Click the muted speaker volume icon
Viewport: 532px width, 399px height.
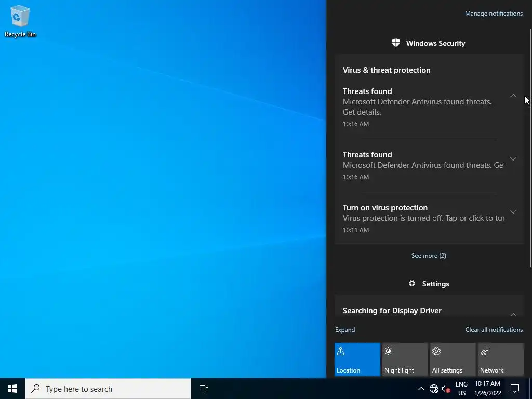(446, 389)
